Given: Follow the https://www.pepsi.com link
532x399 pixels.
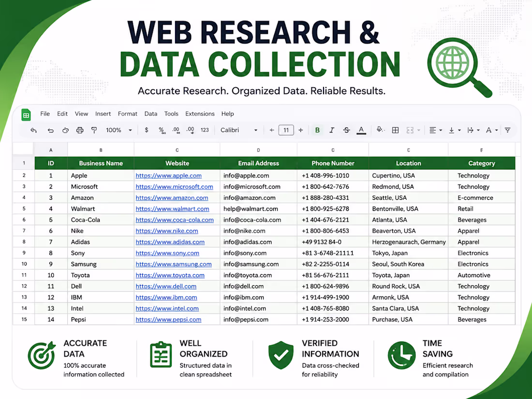Looking at the screenshot, I should pos(169,320).
